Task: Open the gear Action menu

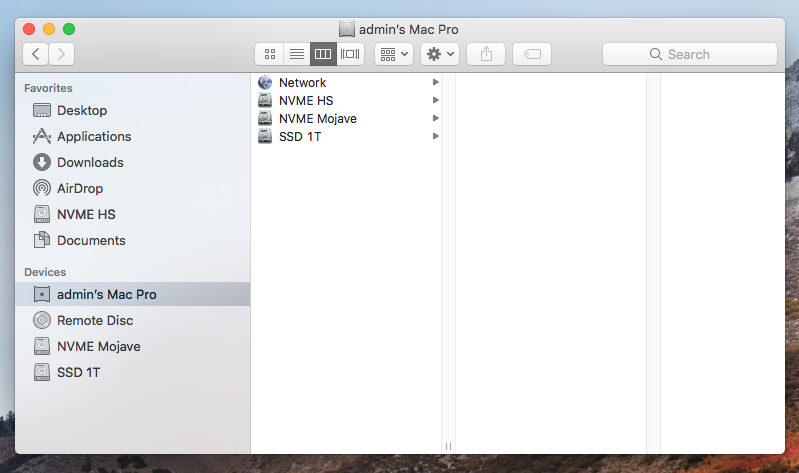Action: click(440, 54)
